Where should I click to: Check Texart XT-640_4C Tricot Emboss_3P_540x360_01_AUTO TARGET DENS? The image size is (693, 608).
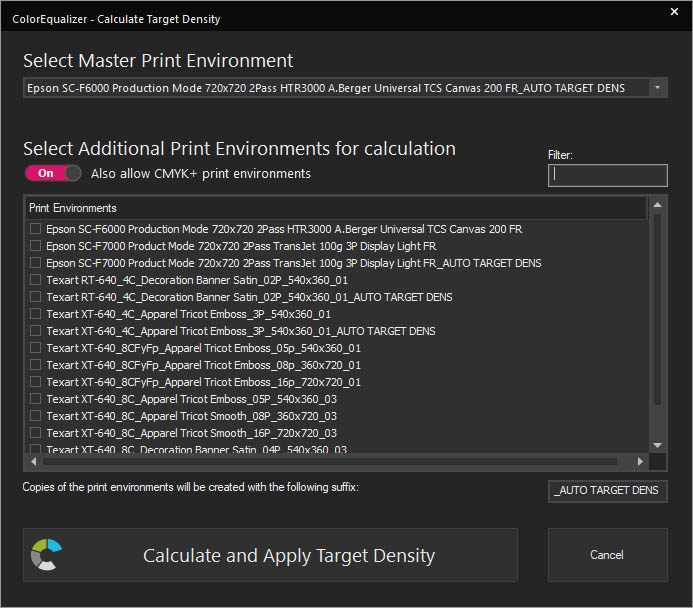point(35,331)
